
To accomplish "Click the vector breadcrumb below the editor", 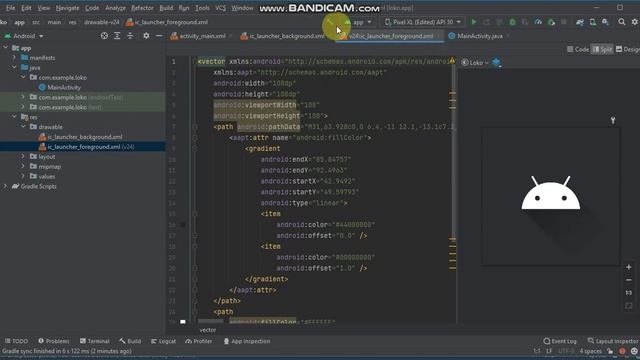I will pos(208,330).
